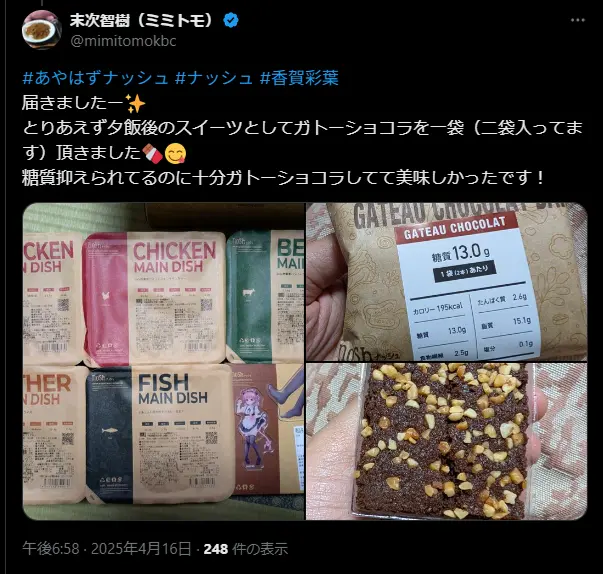Viewport: 603px width, 574px height.
Task: Click the post timestamp 午後6:58 · 2025年4月16日
Action: pos(107,549)
